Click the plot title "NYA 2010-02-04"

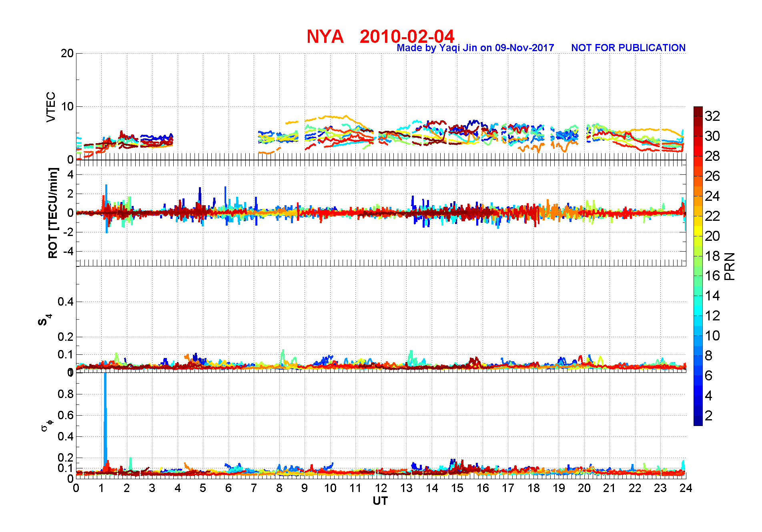381,36
